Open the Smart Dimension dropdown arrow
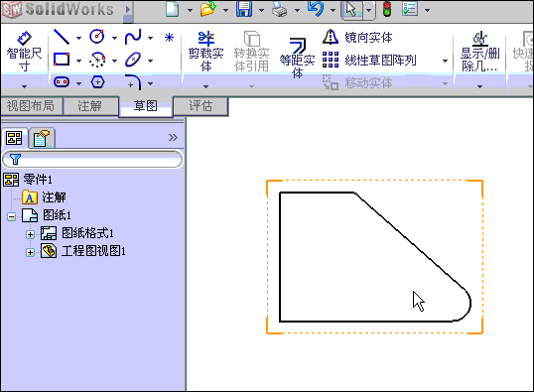The image size is (534, 392). 24,86
